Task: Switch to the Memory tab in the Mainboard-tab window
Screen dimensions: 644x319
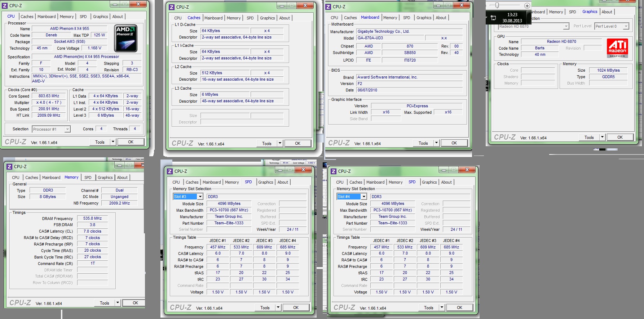Action: [390, 18]
